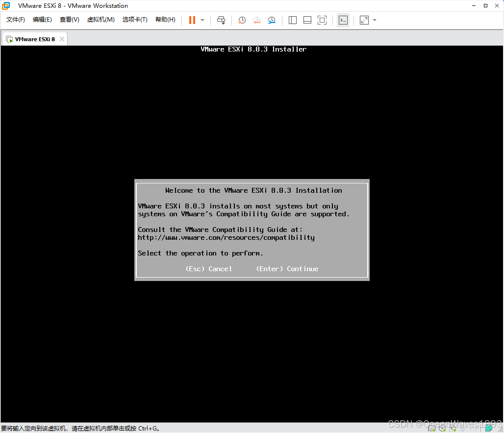Image resolution: width=504 pixels, height=433 pixels.
Task: Click the compatibility guide URL text
Action: click(226, 237)
